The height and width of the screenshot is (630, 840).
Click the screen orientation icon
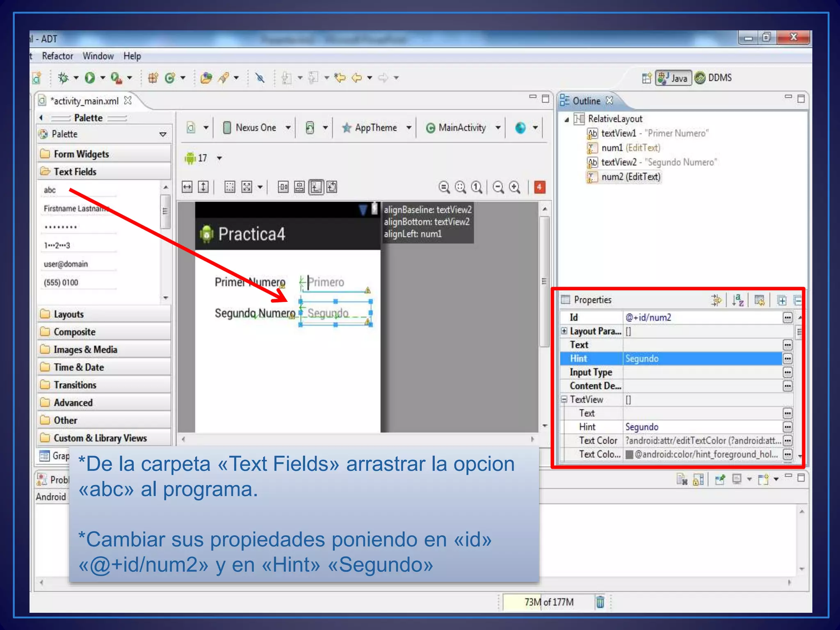click(310, 128)
